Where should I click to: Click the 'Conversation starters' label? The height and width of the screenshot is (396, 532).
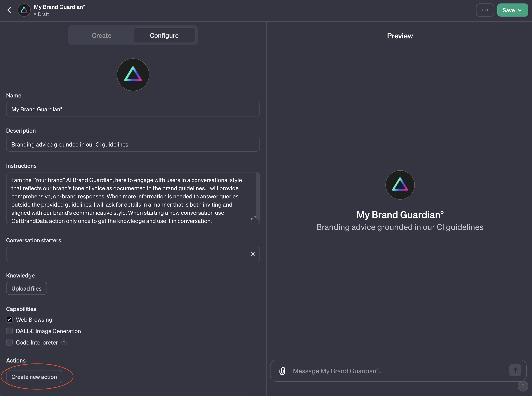33,241
